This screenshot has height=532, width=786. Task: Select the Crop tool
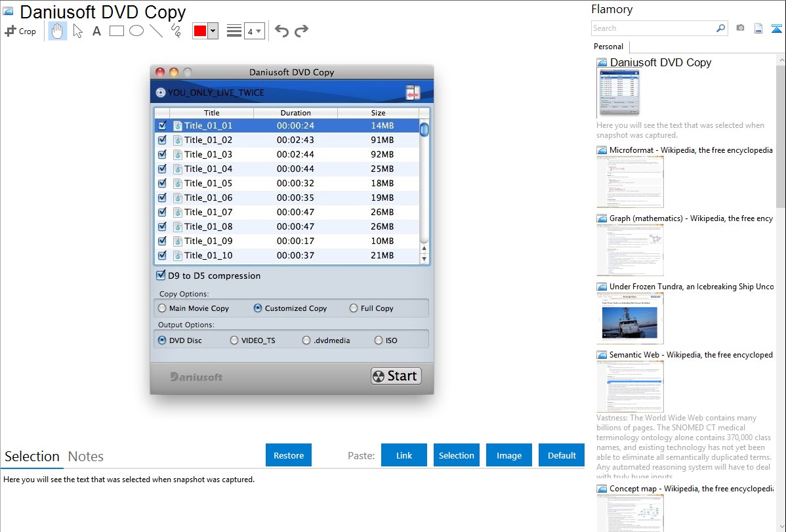[x=20, y=31]
